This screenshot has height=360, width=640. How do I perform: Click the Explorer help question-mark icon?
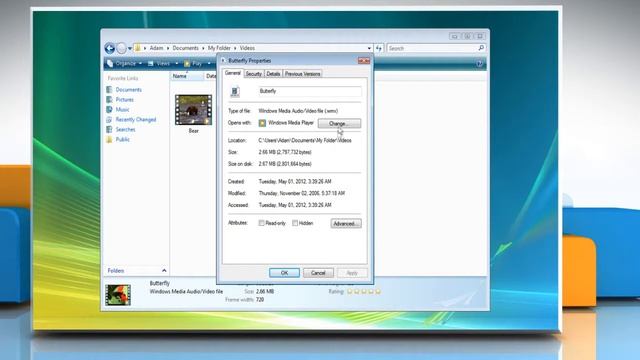[x=480, y=64]
